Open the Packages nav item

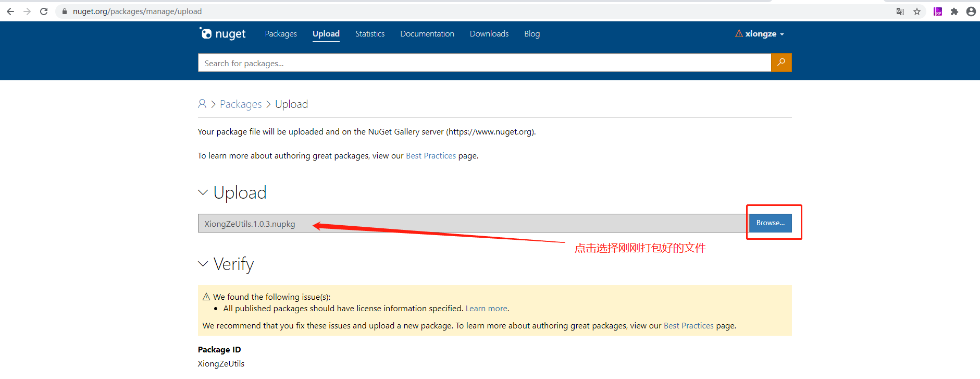pyautogui.click(x=281, y=34)
